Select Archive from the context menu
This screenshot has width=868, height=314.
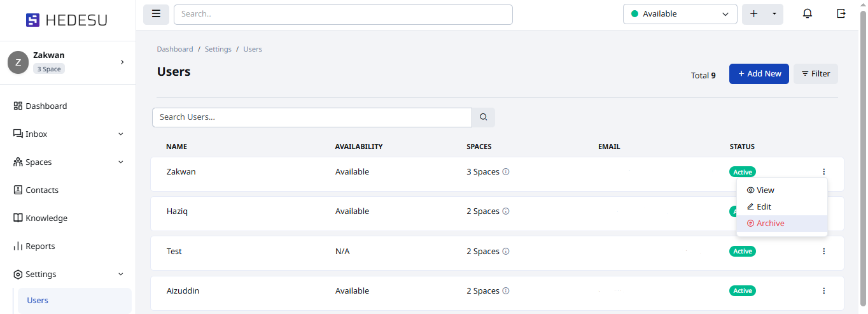[x=770, y=224]
